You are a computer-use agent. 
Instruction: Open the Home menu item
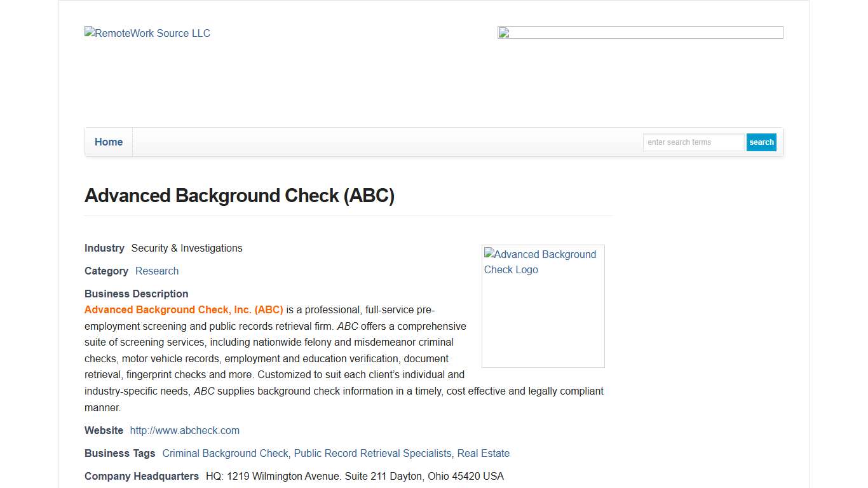[x=108, y=142]
